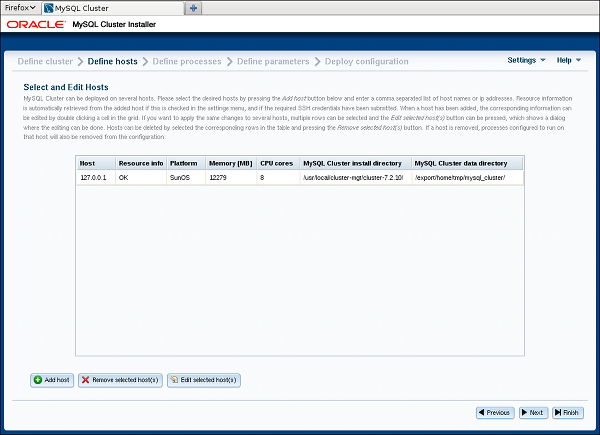This screenshot has width=600, height=435.
Task: Sort by Memory [MB] column header
Action: (x=230, y=163)
